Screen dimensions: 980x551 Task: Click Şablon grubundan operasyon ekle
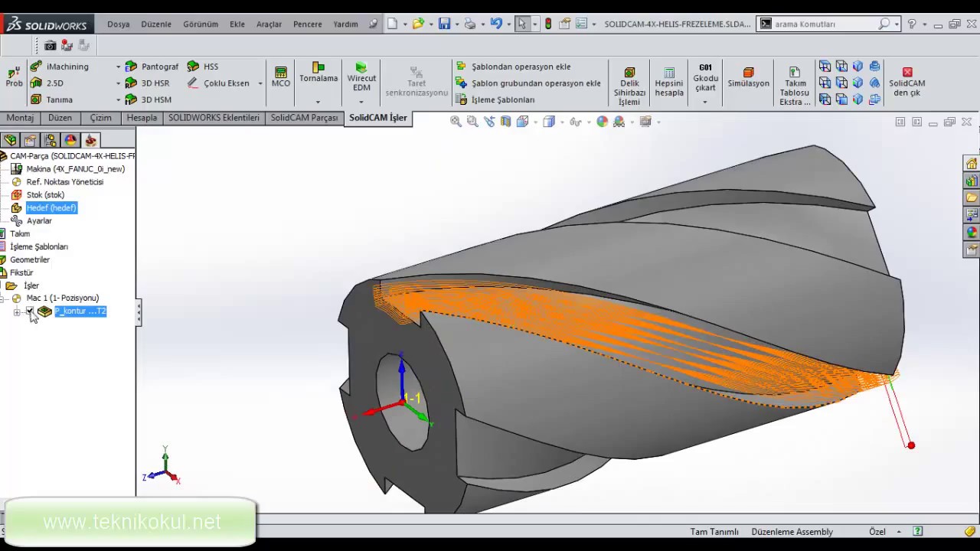(528, 83)
